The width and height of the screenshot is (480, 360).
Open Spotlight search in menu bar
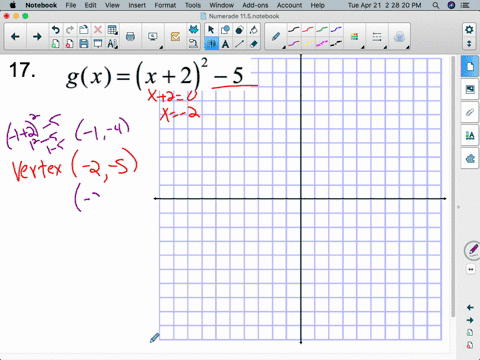coord(436,5)
